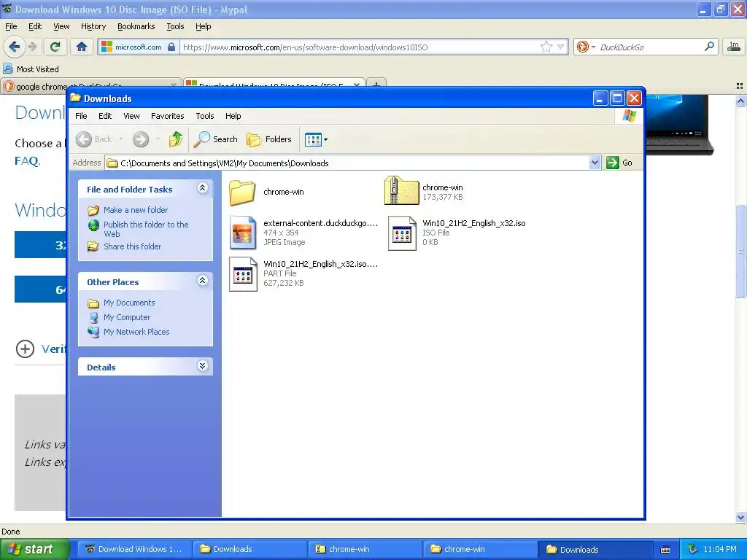Open the Explorer View menu
This screenshot has width=747, height=560.
131,116
